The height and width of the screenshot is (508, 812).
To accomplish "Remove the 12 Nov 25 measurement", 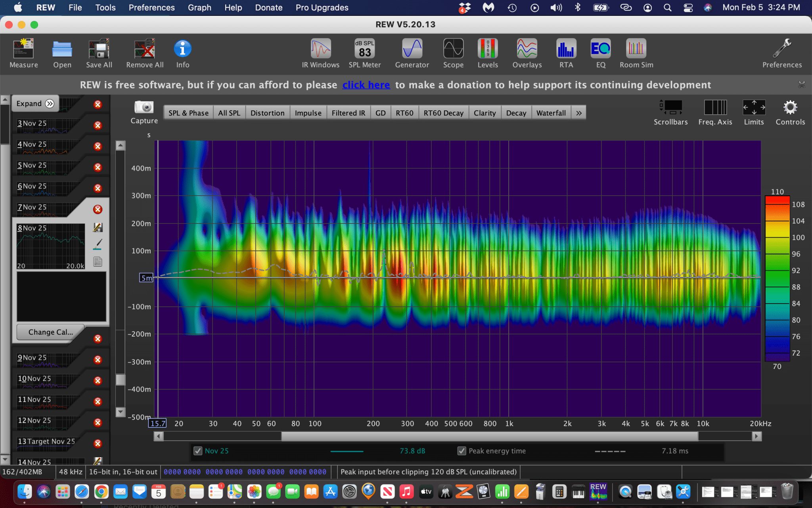I will (98, 423).
